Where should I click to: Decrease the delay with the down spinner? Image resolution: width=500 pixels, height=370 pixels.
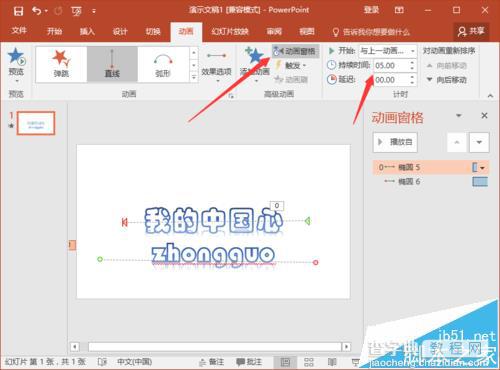[412, 83]
